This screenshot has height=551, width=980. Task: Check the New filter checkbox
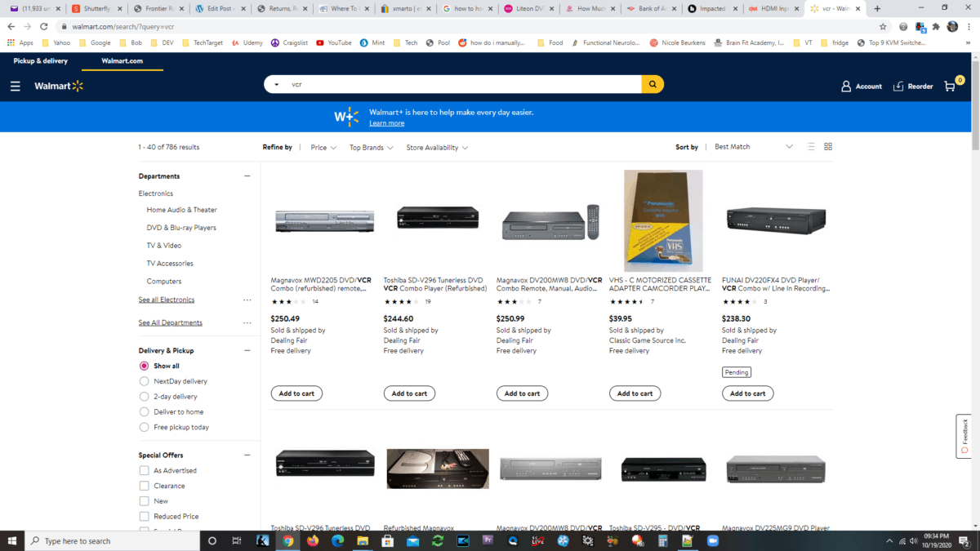click(x=145, y=501)
